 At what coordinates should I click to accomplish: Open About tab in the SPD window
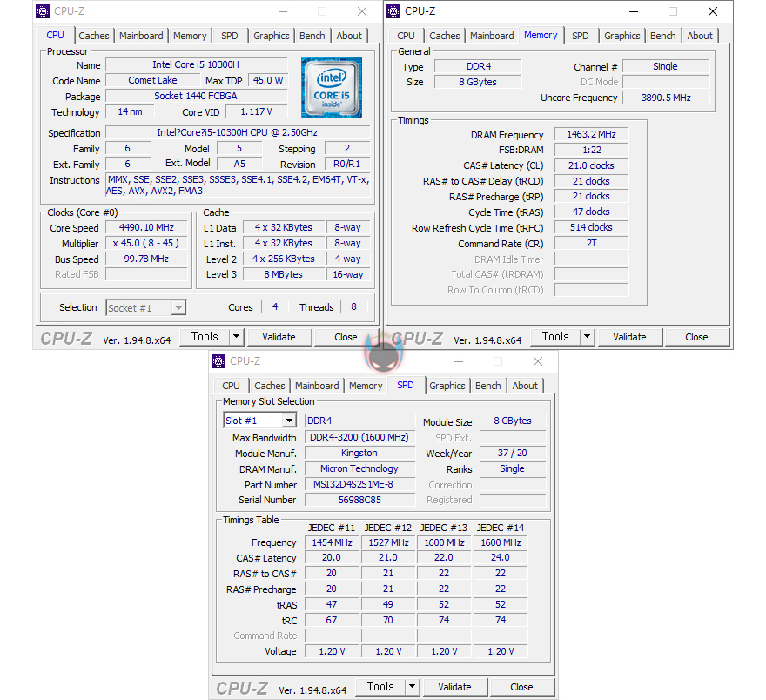click(525, 386)
